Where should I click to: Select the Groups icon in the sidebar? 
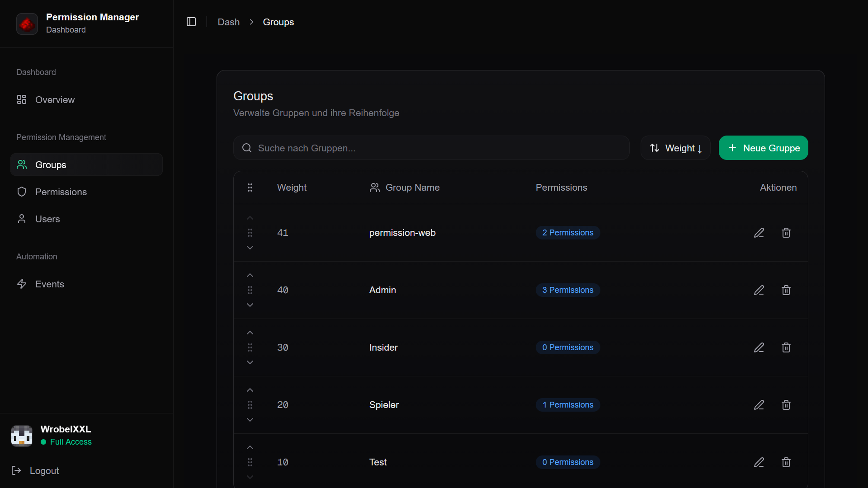point(21,164)
